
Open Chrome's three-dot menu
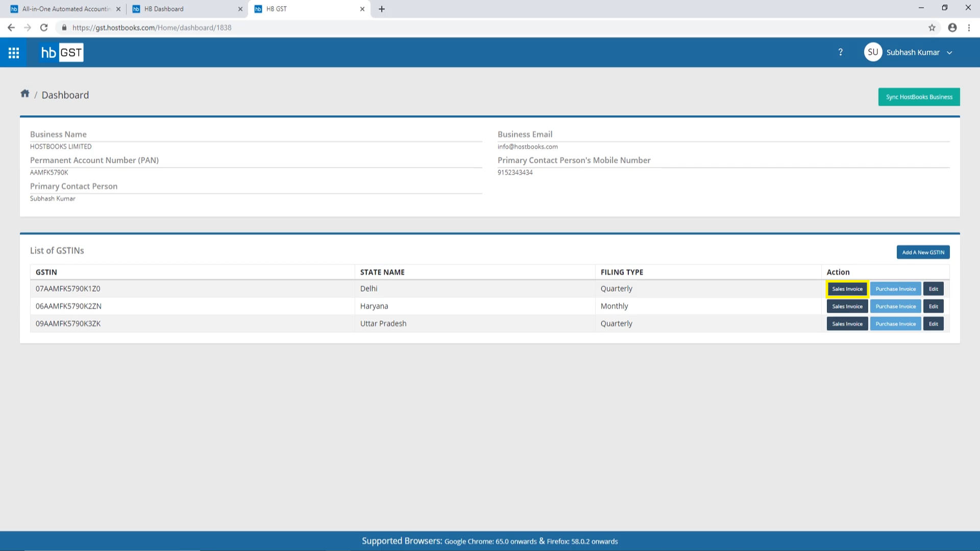point(969,28)
